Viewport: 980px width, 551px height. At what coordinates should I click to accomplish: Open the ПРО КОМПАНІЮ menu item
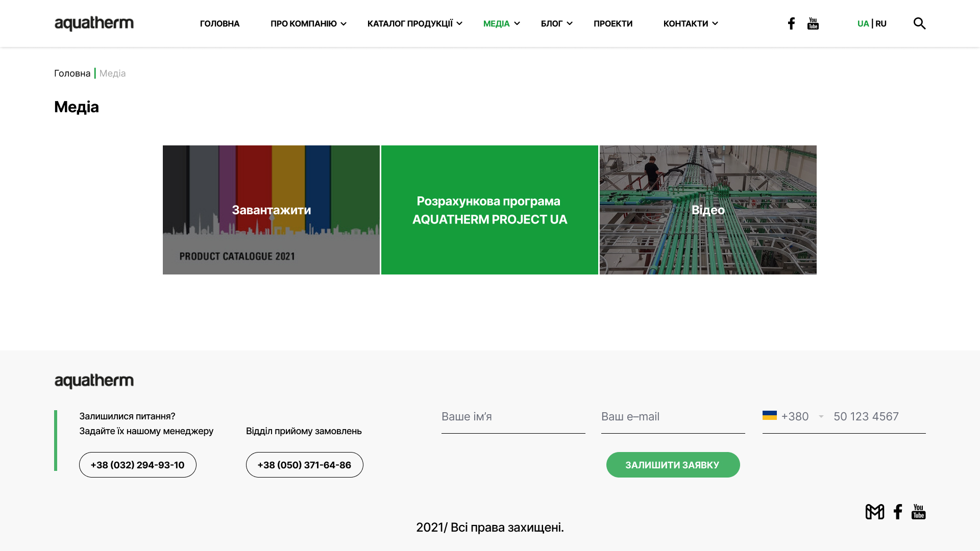tap(303, 23)
